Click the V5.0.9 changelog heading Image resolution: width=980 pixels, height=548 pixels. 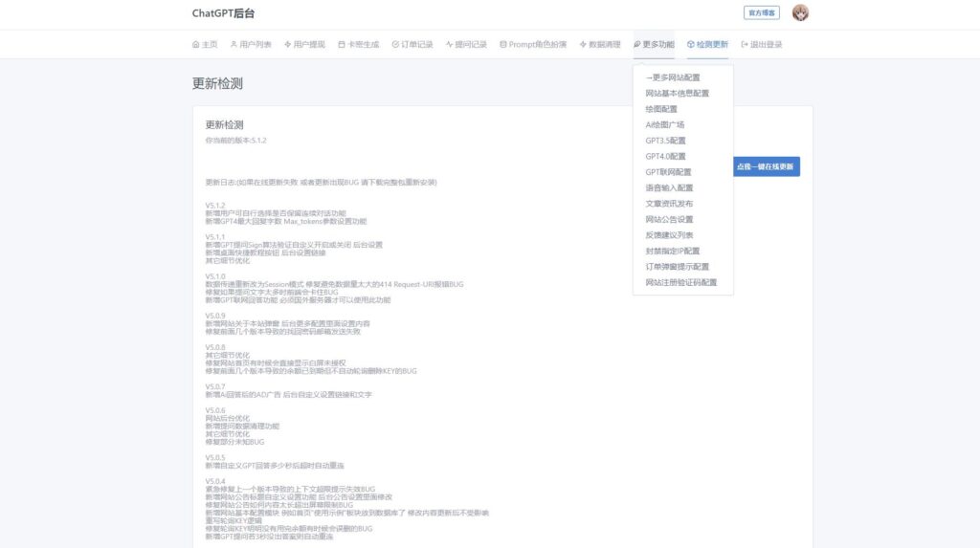click(x=215, y=316)
